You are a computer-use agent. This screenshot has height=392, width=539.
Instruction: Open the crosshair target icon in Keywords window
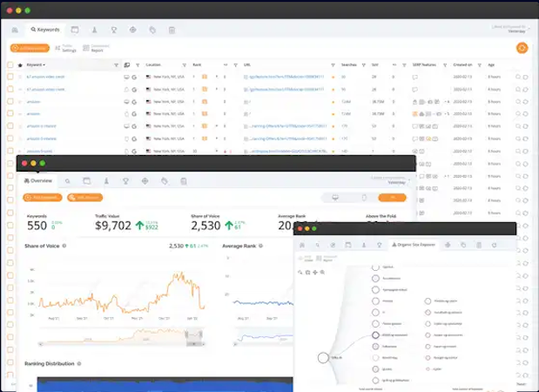[132, 30]
